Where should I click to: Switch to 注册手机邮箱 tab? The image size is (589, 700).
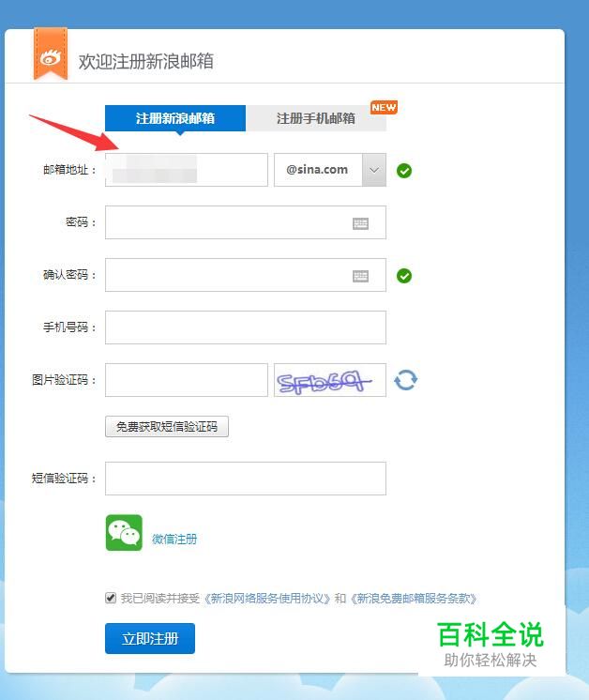[x=315, y=118]
